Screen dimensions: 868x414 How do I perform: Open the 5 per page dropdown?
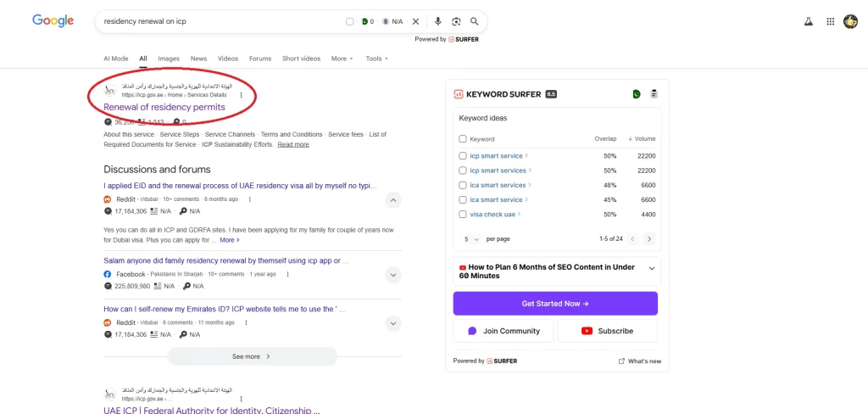471,239
